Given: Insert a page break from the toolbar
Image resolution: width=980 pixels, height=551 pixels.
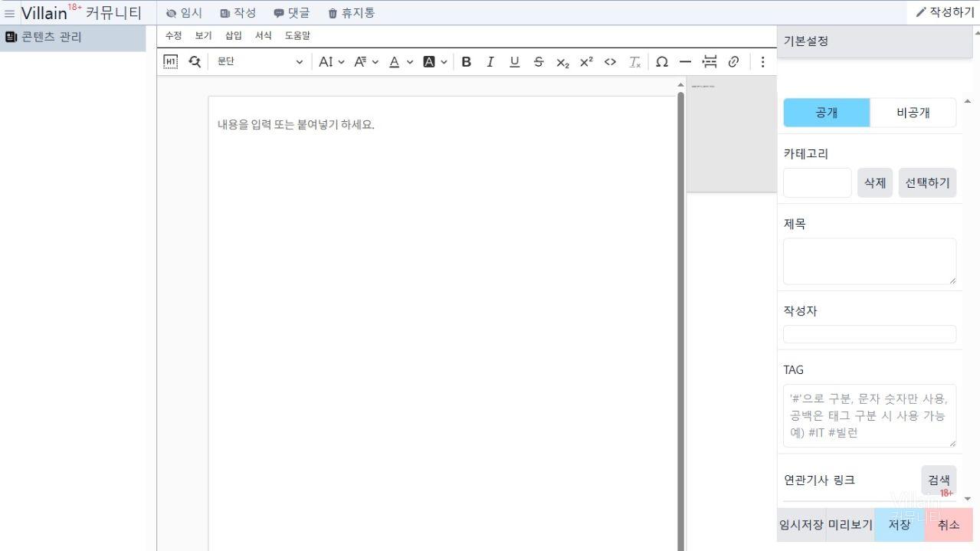Looking at the screenshot, I should pos(710,62).
